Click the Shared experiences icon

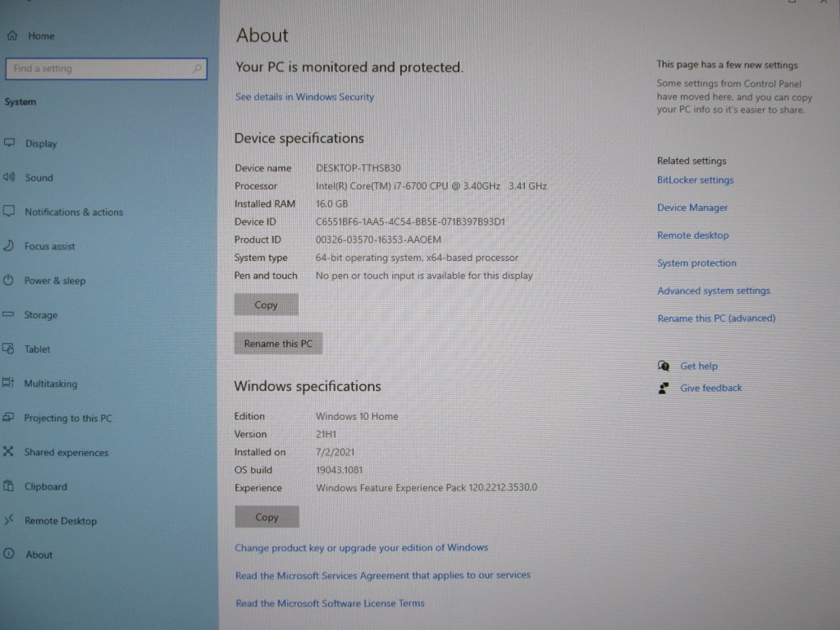[8, 452]
